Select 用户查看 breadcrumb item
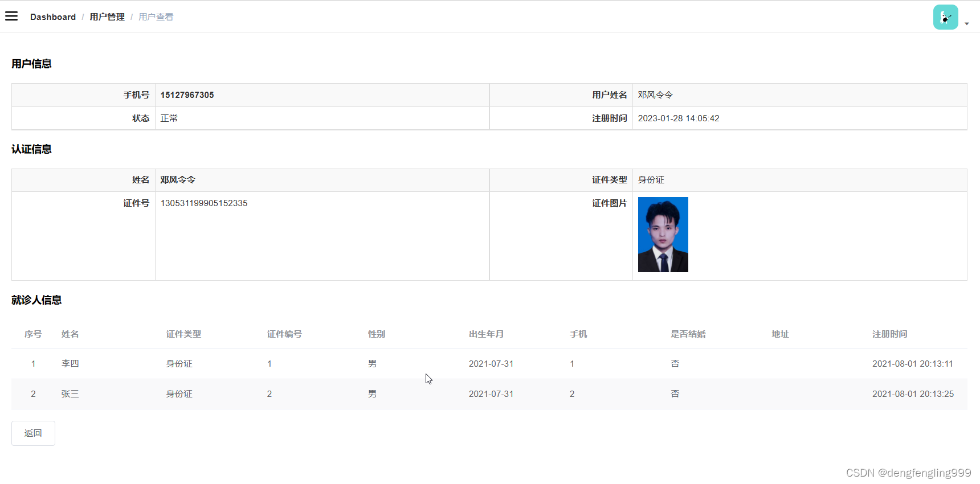This screenshot has height=484, width=980. (x=156, y=17)
